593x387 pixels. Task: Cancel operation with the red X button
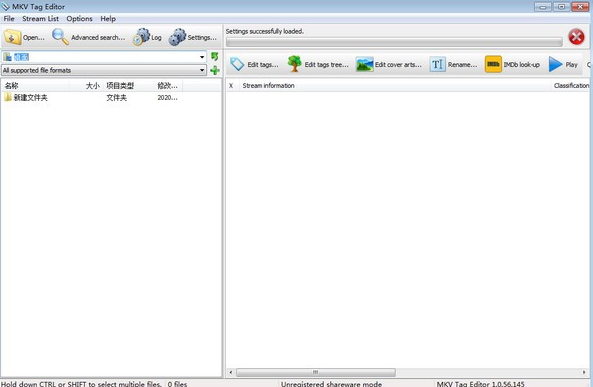pyautogui.click(x=576, y=37)
